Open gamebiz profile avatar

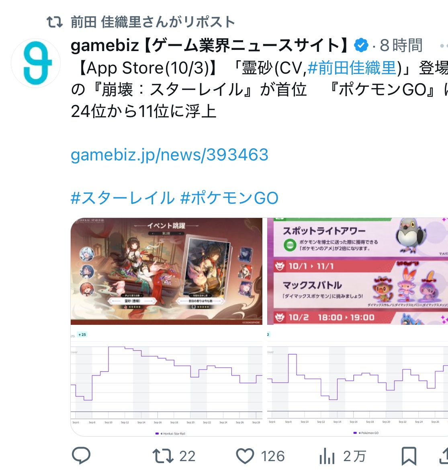point(36,63)
